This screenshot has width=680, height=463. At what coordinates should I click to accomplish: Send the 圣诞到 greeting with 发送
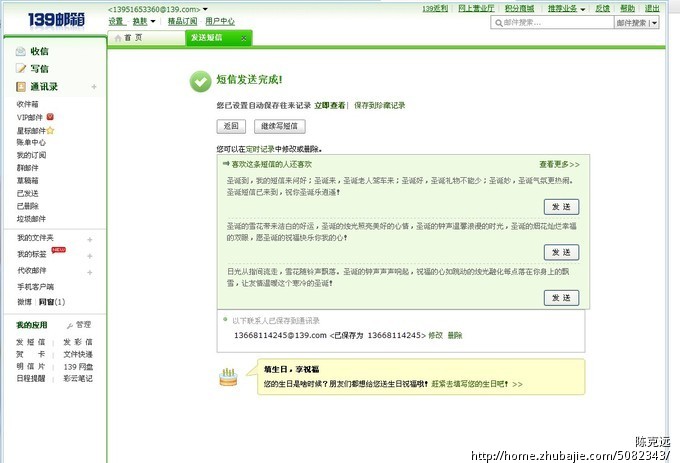click(561, 207)
